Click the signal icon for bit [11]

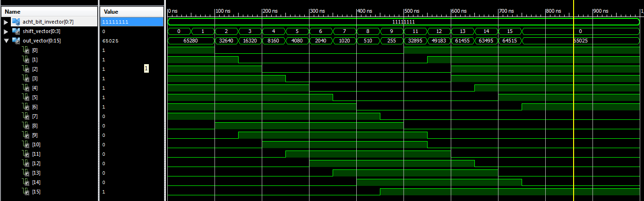(x=26, y=154)
